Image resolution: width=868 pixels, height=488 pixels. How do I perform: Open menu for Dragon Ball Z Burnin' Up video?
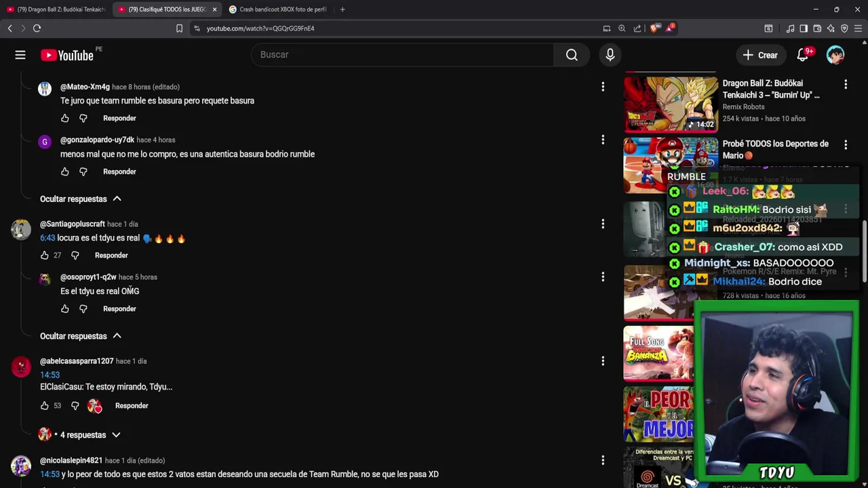(x=846, y=84)
